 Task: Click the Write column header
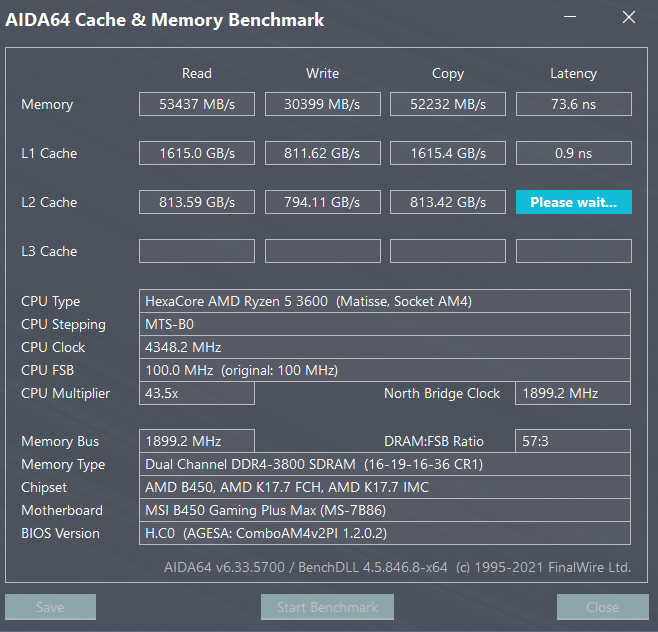coord(322,73)
